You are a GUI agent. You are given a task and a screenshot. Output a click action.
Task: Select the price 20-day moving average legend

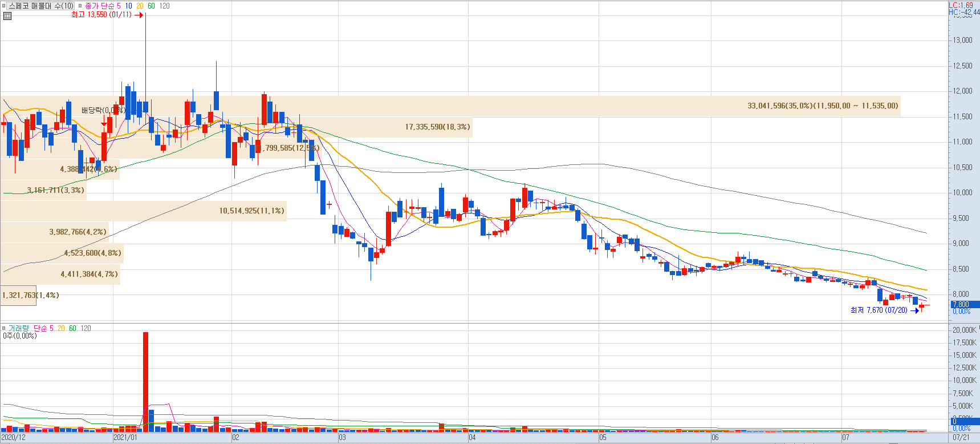click(140, 6)
